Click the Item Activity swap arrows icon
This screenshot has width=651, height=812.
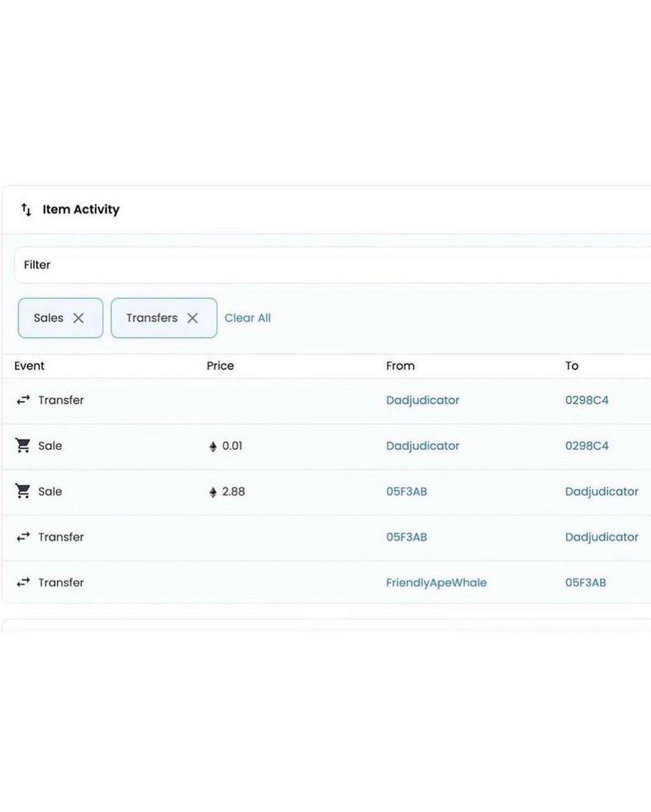click(x=26, y=210)
